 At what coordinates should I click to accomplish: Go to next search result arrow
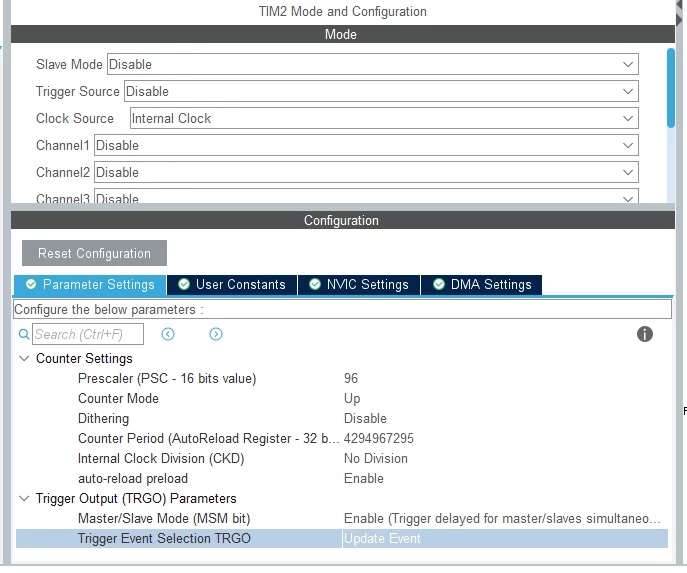click(216, 335)
